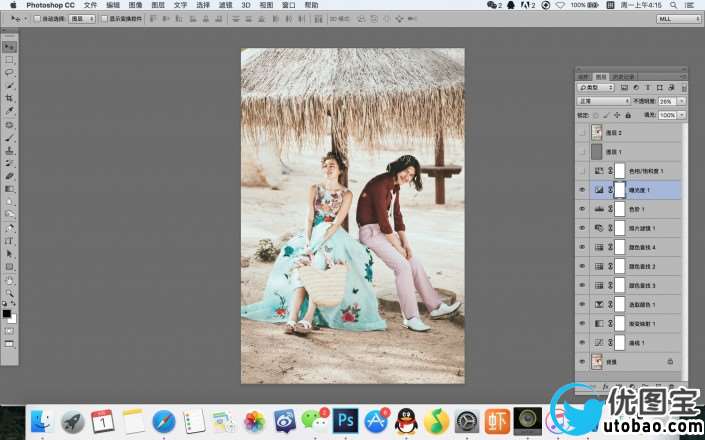This screenshot has width=705, height=440.
Task: Switch to the 历史记录 History tab
Action: [623, 77]
